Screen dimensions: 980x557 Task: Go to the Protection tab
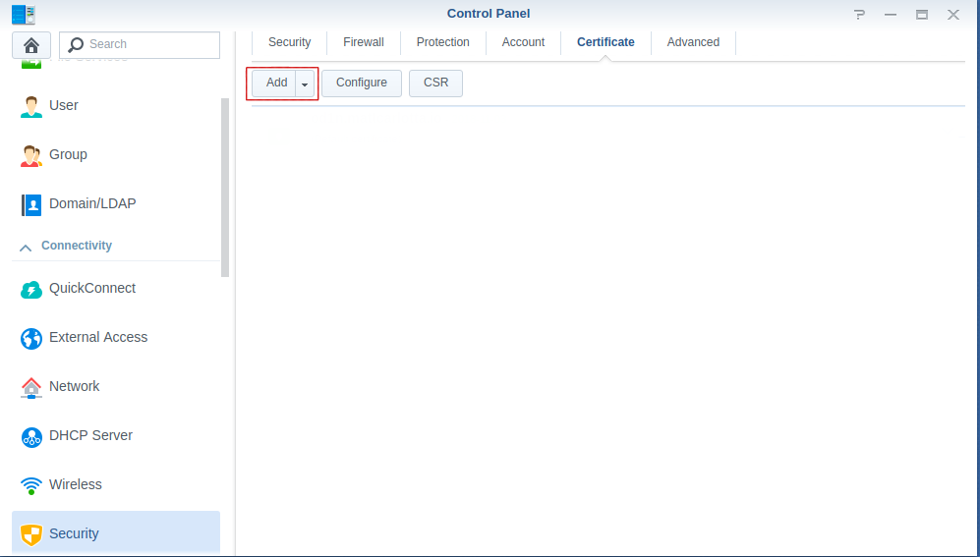[x=443, y=42]
